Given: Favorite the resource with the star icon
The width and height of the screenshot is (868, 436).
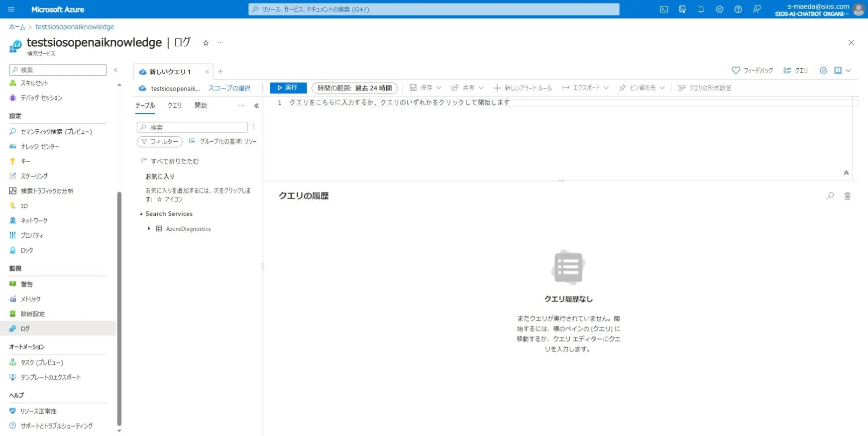Looking at the screenshot, I should (206, 43).
